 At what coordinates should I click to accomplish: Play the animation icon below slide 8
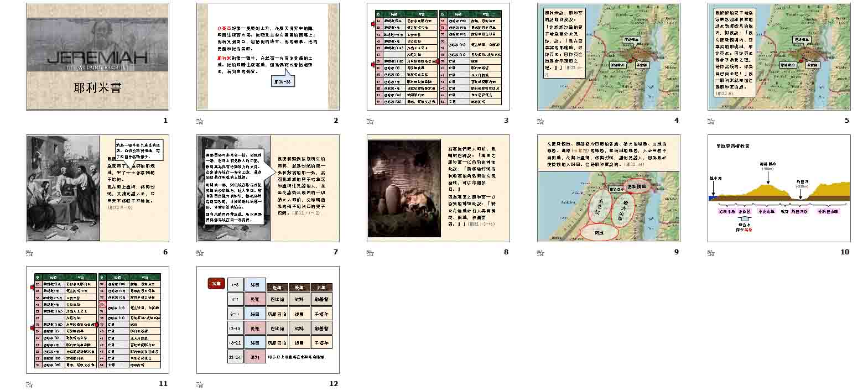(370, 253)
